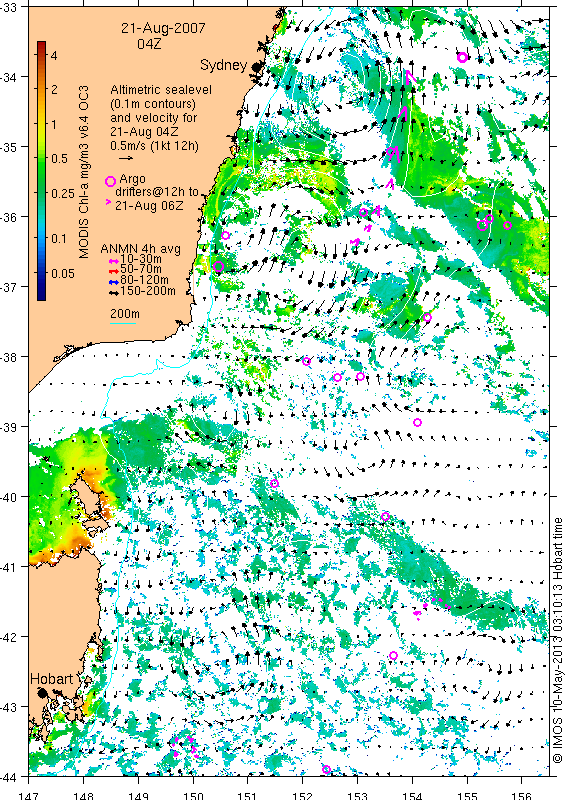
Task: Click color bar tick label '0.25'
Action: tap(63, 193)
